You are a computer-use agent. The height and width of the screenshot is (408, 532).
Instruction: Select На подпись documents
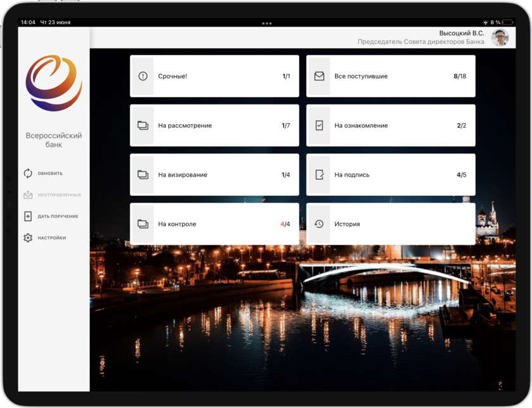pos(391,175)
